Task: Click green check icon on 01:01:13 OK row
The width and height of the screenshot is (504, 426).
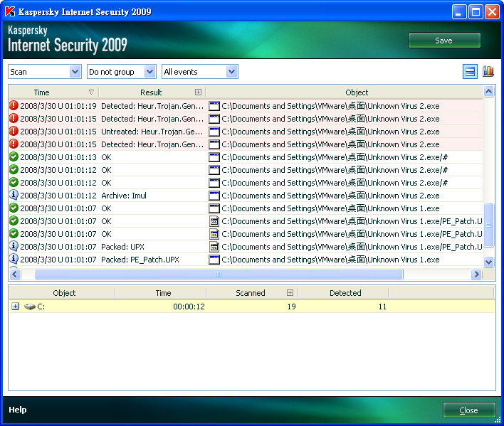Action: coord(14,157)
